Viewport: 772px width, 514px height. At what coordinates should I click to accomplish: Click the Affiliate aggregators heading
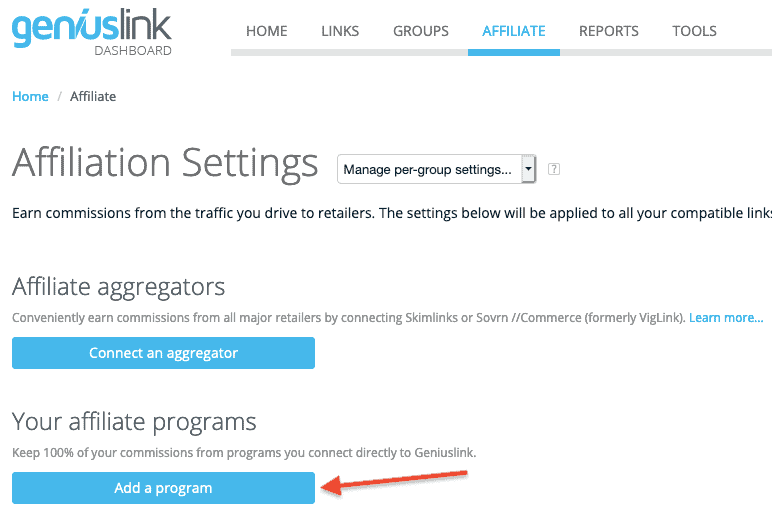pos(118,287)
